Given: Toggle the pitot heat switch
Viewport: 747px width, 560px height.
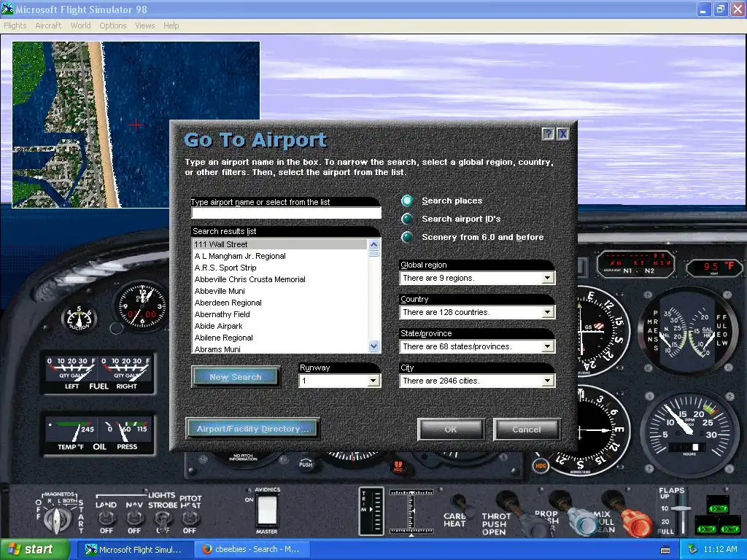Looking at the screenshot, I should [190, 518].
